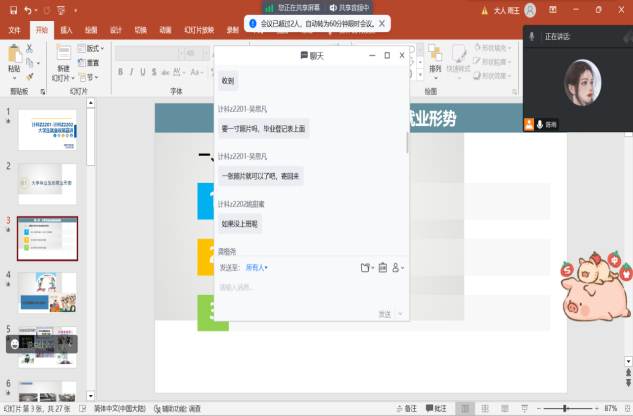This screenshot has width=633, height=416.
Task: Toggle the Notes pane (备注)
Action: click(x=405, y=409)
